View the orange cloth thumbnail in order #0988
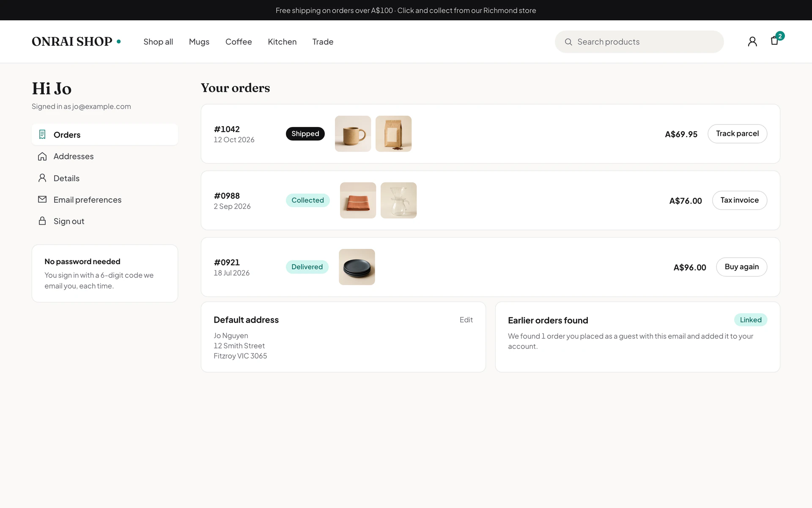812x508 pixels. pos(358,200)
